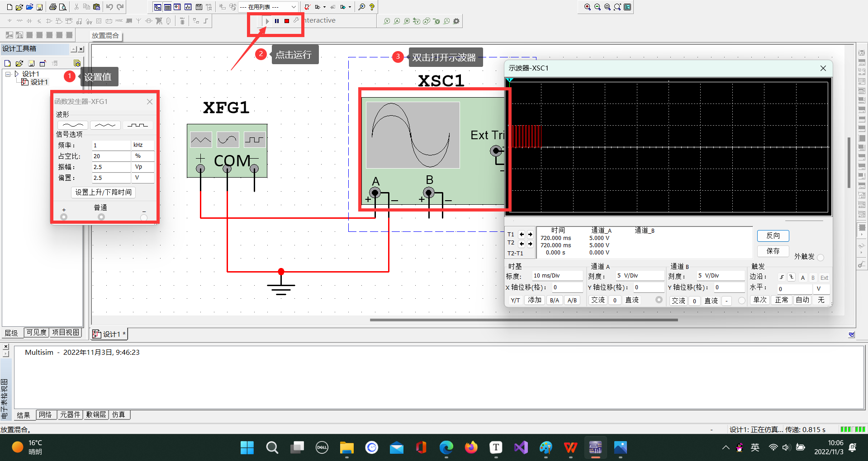Viewport: 868px width, 461px height.
Task: Place a current probe (A icon)
Action: point(397,21)
